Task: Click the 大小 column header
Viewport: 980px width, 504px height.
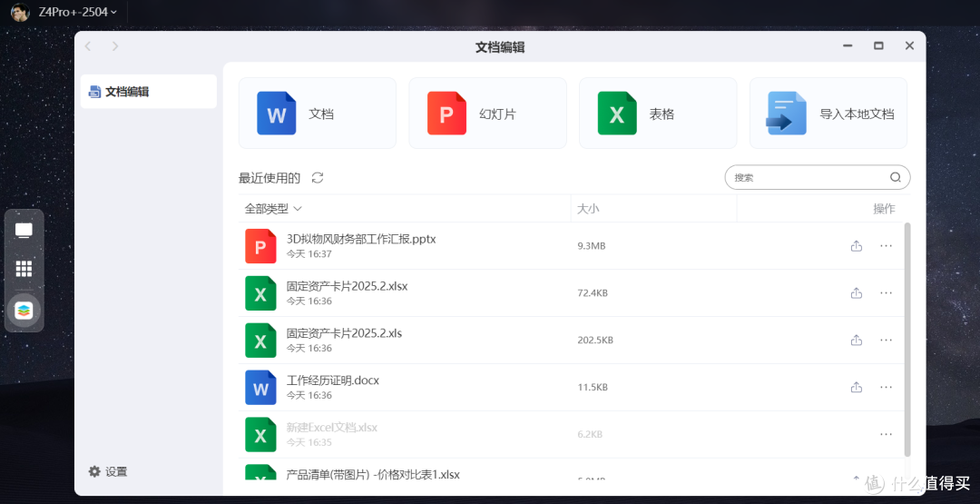Action: click(x=587, y=208)
